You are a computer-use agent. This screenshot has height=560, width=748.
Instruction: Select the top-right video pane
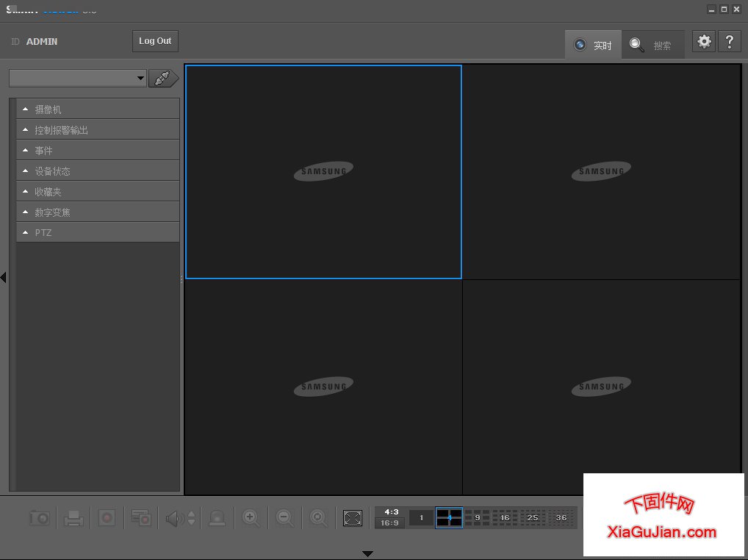pyautogui.click(x=601, y=172)
